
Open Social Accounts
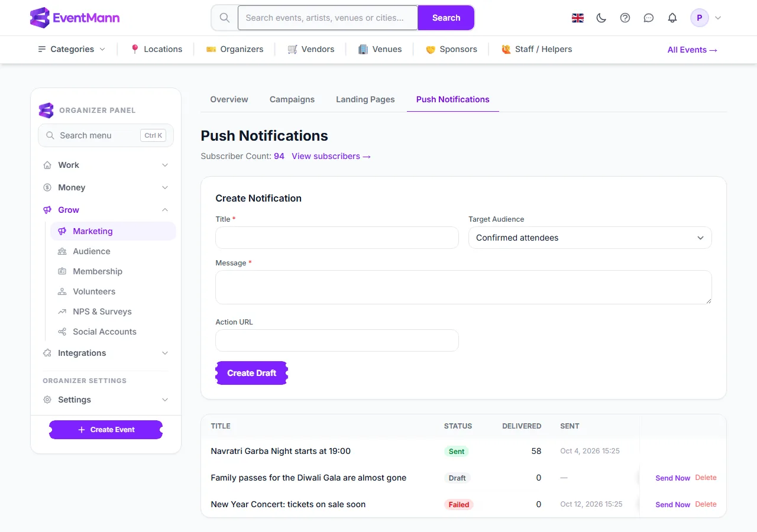click(113, 332)
